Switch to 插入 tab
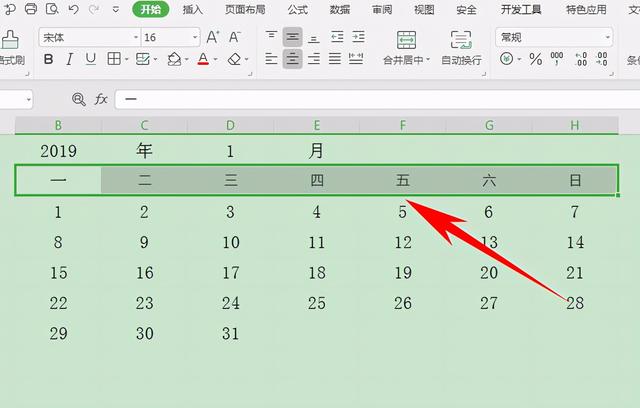 coord(193,9)
